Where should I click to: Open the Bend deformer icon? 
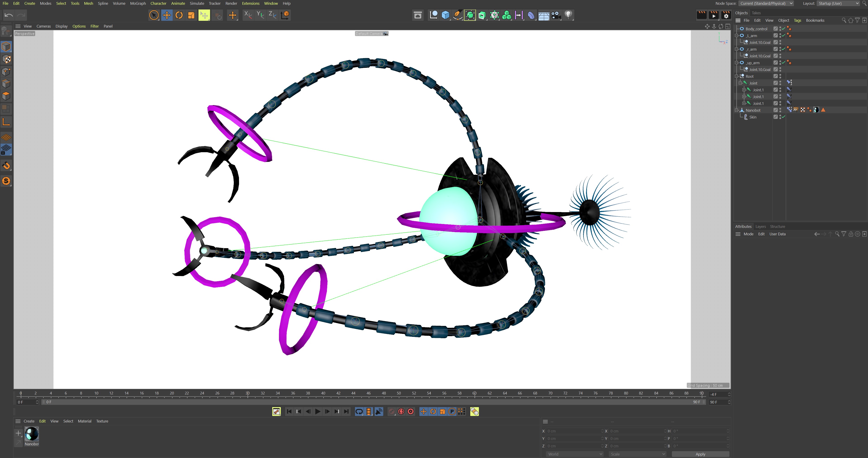pos(531,15)
